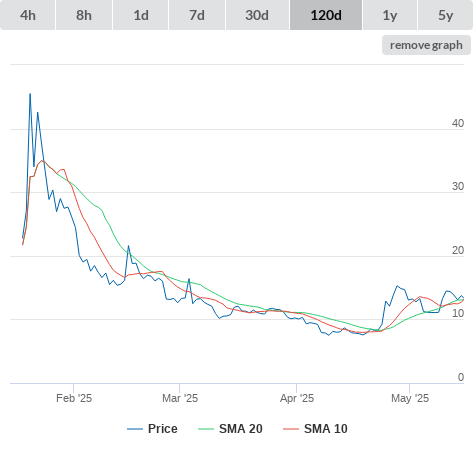Switch to the 8h time range

point(84,15)
